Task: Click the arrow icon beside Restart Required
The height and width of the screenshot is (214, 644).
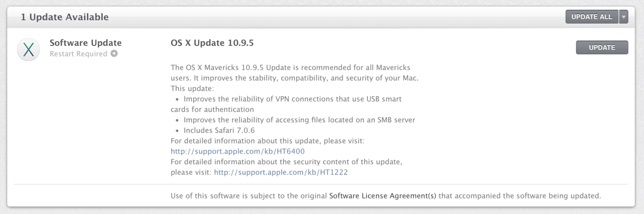Action: point(114,54)
